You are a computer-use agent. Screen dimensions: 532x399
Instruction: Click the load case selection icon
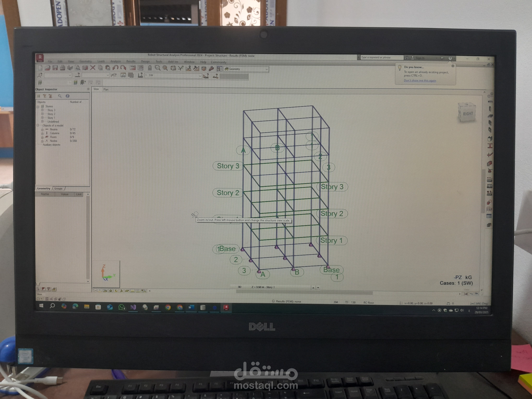coord(140,75)
